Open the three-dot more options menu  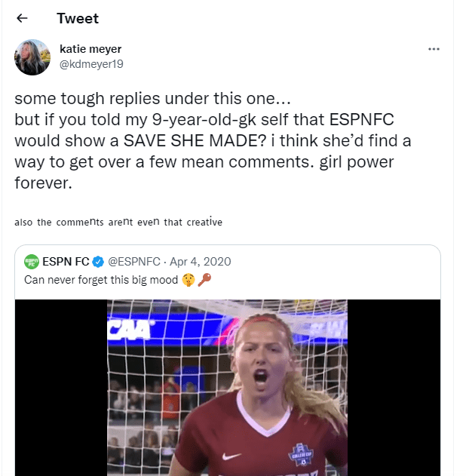pyautogui.click(x=434, y=49)
